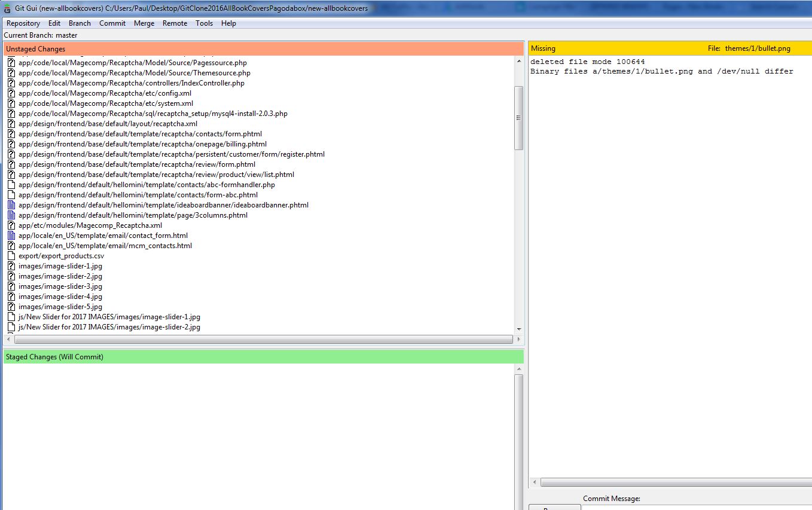Open the Commit menu
Image resolution: width=812 pixels, height=510 pixels.
[112, 23]
